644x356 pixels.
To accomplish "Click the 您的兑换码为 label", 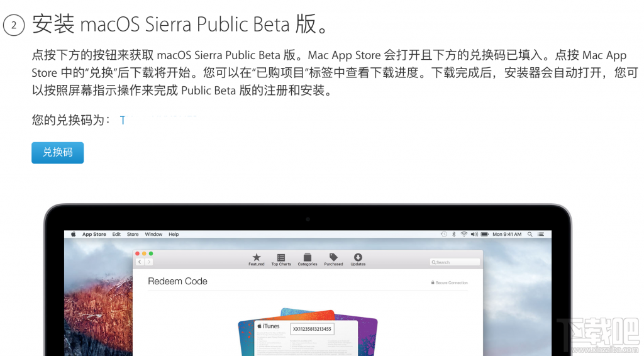I will pyautogui.click(x=70, y=120).
